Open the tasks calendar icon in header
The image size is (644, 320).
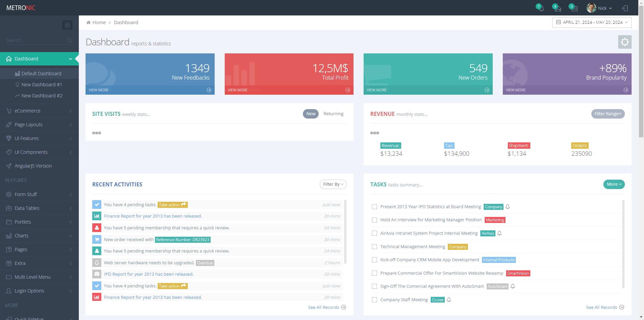[574, 8]
